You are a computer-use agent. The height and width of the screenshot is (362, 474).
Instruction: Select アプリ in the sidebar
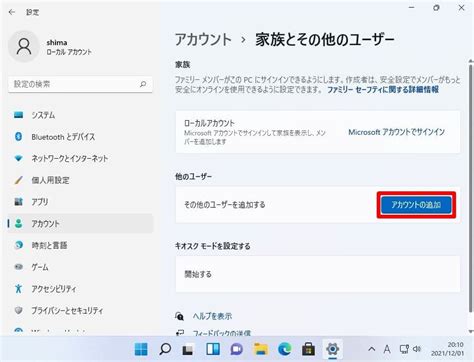(80, 202)
